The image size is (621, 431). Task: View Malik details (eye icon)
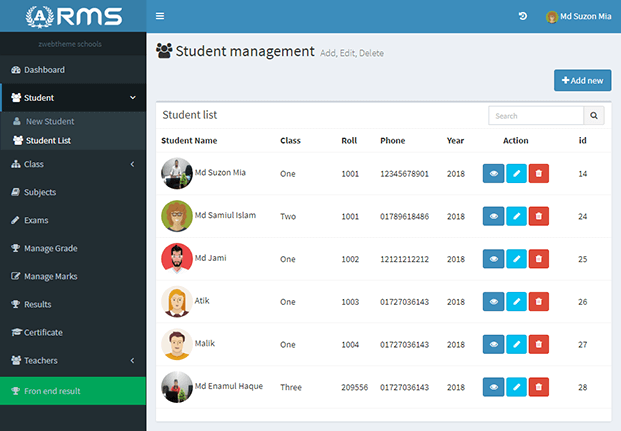(493, 345)
